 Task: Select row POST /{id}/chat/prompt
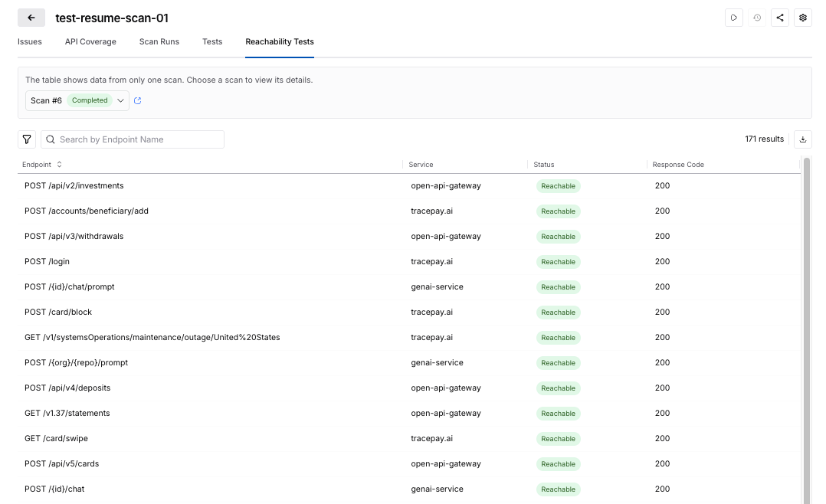tap(409, 287)
